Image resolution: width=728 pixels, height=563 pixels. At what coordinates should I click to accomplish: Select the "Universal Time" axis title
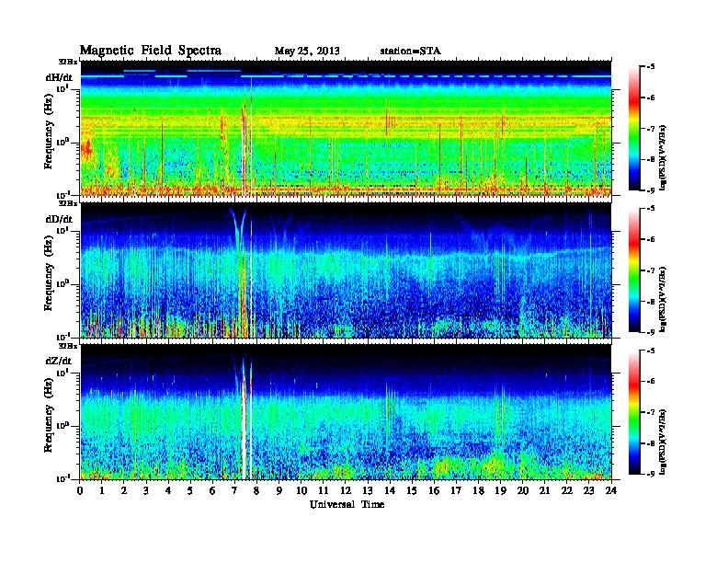(347, 504)
